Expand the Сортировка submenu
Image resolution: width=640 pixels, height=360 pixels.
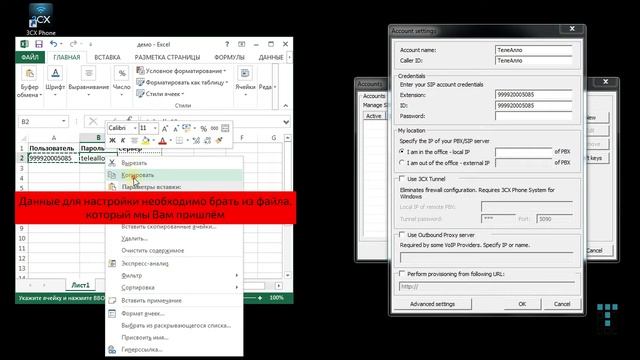click(x=175, y=287)
